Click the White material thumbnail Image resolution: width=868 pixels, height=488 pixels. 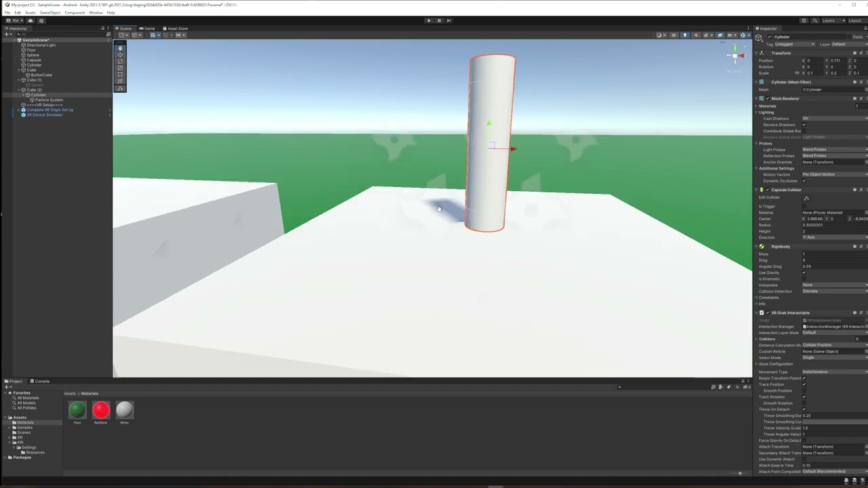(x=124, y=409)
